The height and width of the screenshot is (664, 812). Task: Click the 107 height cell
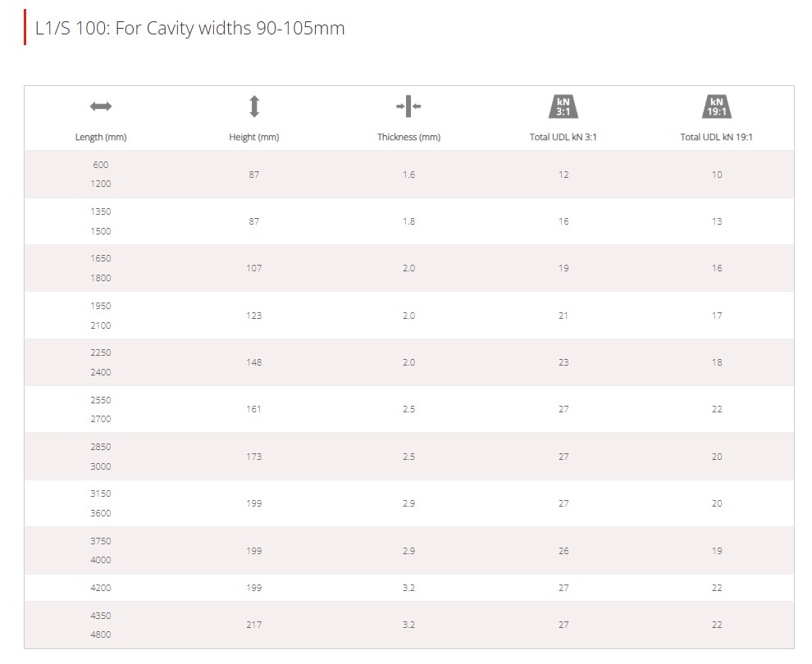[253, 268]
